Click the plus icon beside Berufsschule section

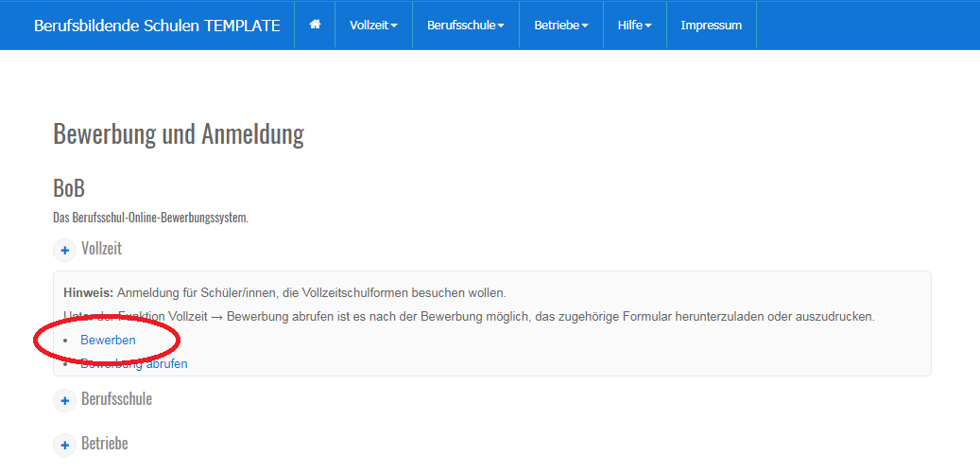tap(65, 400)
